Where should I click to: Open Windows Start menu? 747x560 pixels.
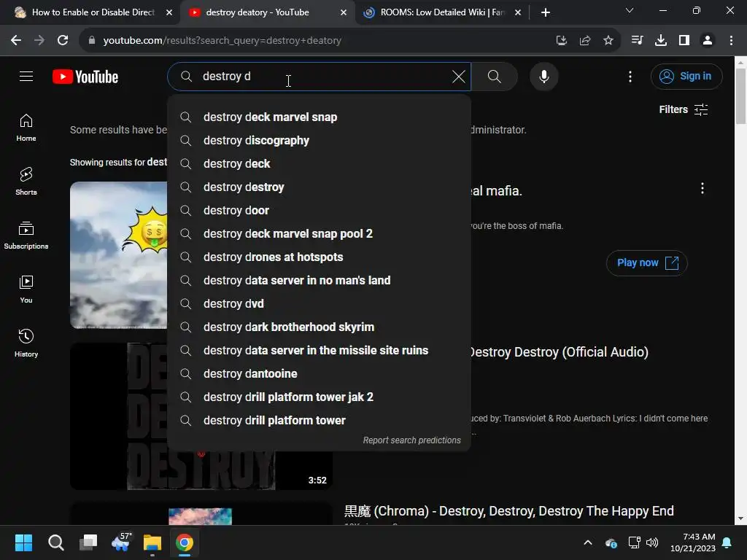point(23,542)
